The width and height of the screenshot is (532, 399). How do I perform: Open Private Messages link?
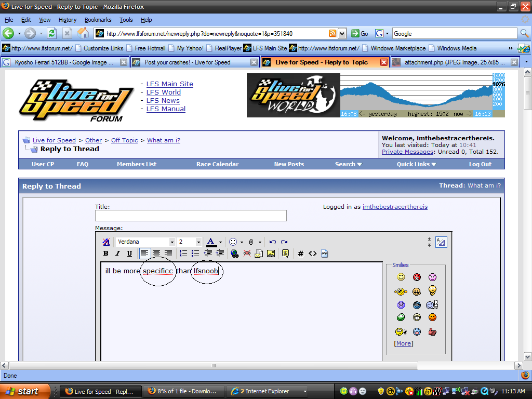(x=407, y=152)
